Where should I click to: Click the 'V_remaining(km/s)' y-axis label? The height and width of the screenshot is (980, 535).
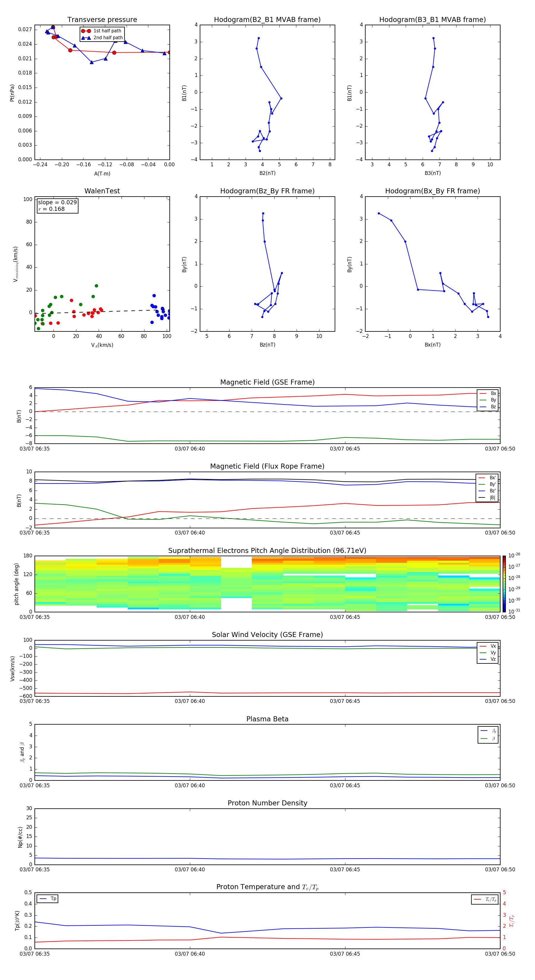[x=16, y=264]
